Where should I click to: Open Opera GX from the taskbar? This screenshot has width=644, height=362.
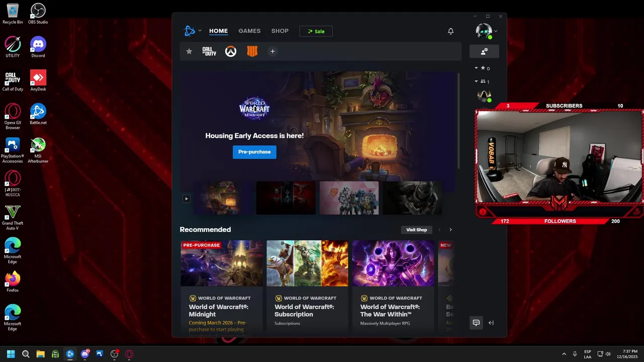(x=129, y=354)
